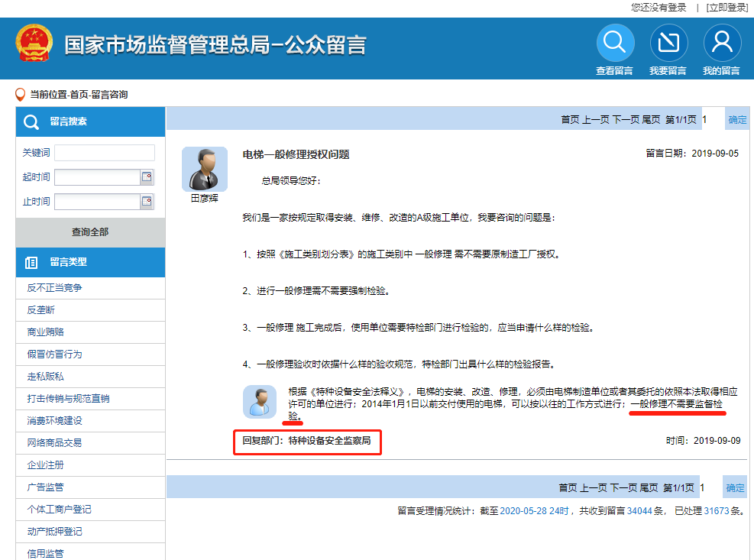Click the national emblem logo
Image resolution: width=754 pixels, height=560 pixels.
coord(34,44)
